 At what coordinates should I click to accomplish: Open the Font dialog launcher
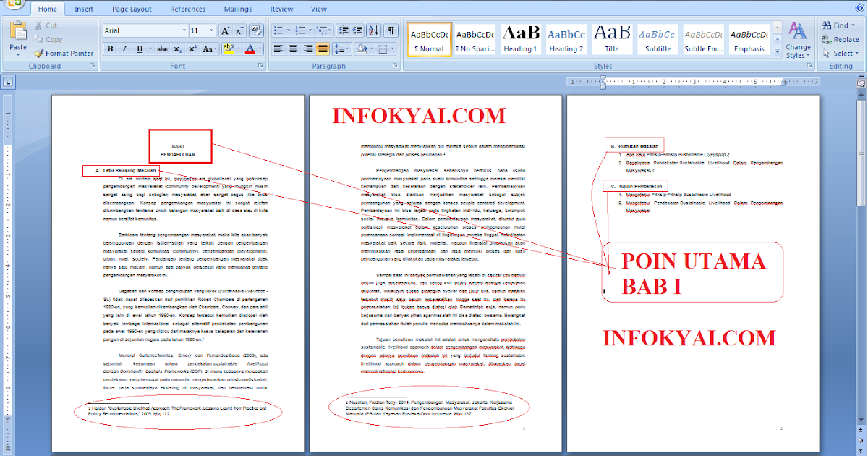coord(262,66)
